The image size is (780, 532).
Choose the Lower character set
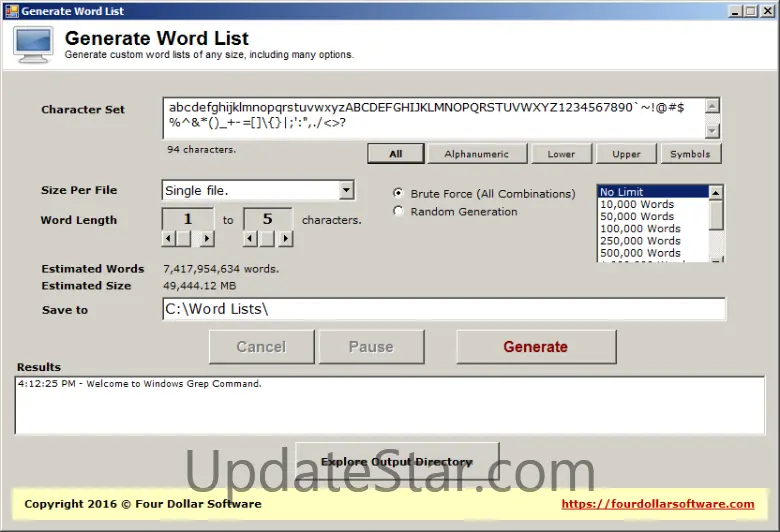pyautogui.click(x=561, y=154)
